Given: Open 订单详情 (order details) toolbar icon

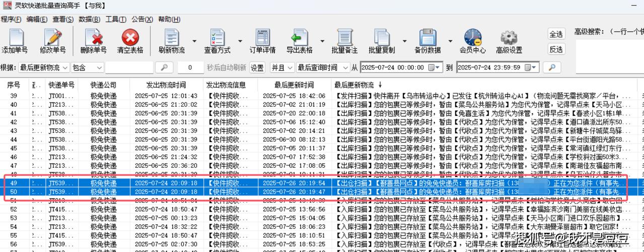Looking at the screenshot, I should (262, 37).
